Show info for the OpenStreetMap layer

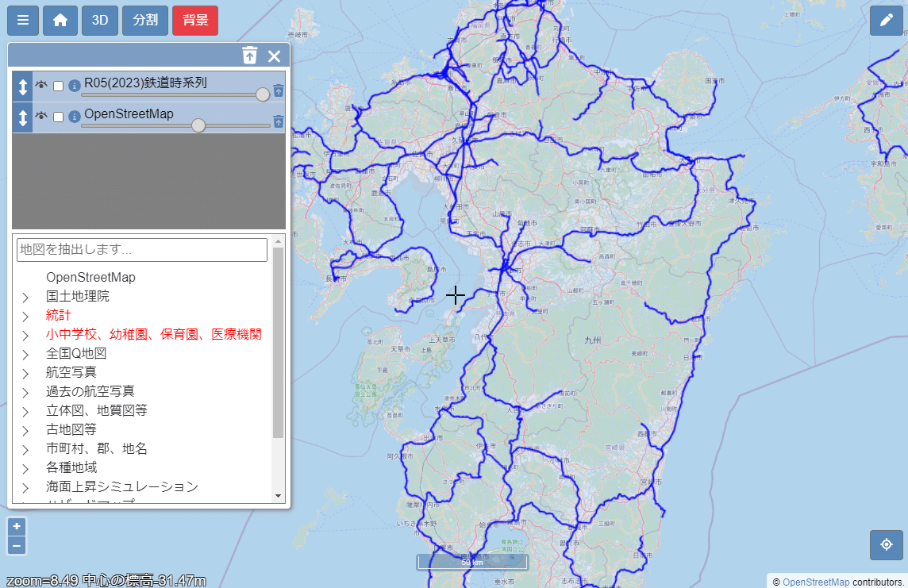pos(74,117)
